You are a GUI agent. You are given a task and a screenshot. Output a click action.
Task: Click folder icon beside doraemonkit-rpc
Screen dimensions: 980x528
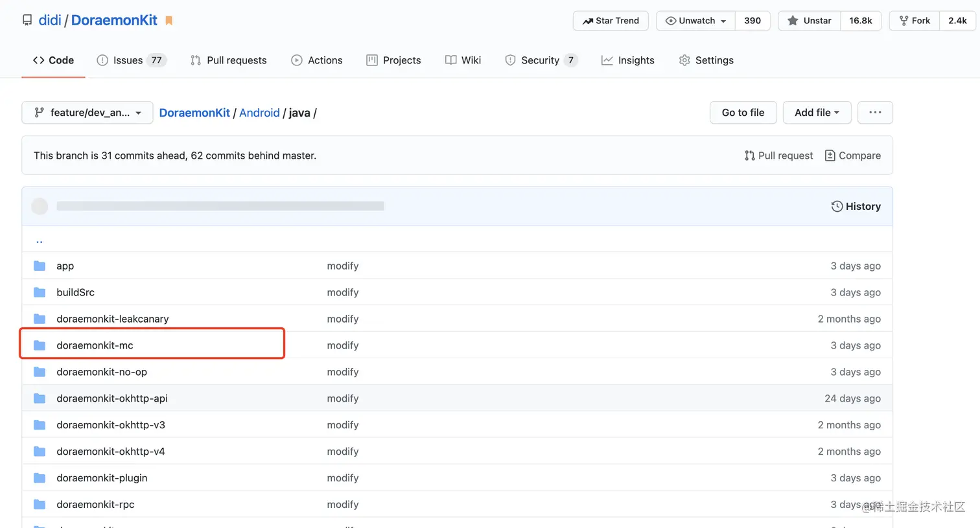point(40,505)
